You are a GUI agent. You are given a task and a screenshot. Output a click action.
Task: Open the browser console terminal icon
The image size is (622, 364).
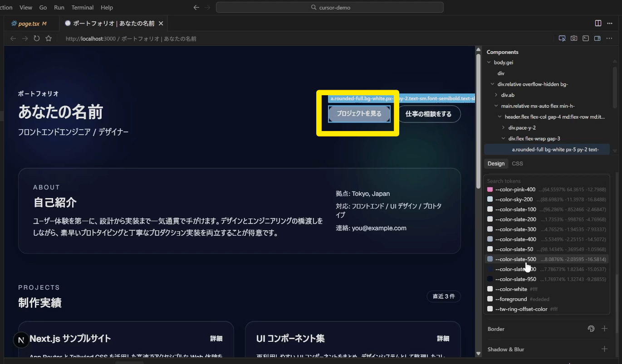(586, 39)
